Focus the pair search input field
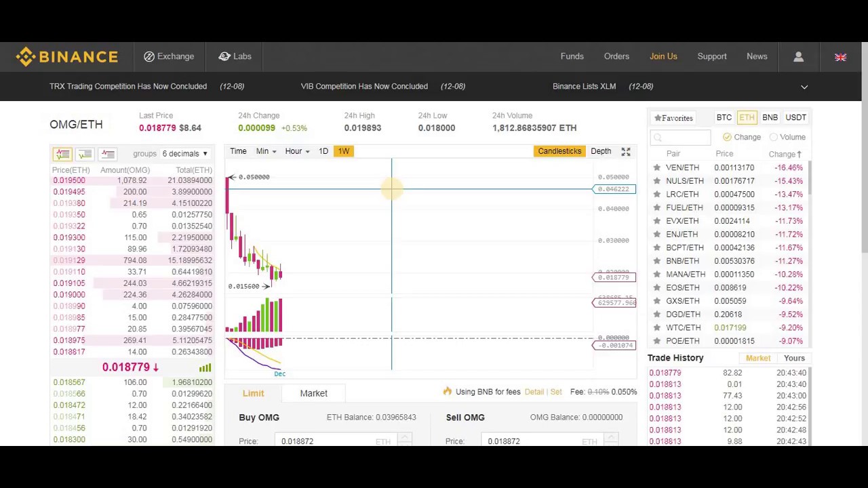868x488 pixels. (x=680, y=138)
